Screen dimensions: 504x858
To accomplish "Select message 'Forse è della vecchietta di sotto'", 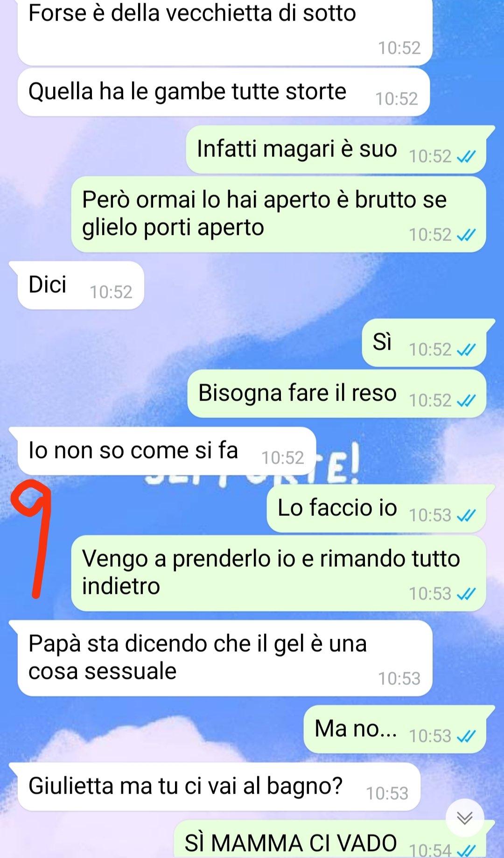I will tap(225, 32).
